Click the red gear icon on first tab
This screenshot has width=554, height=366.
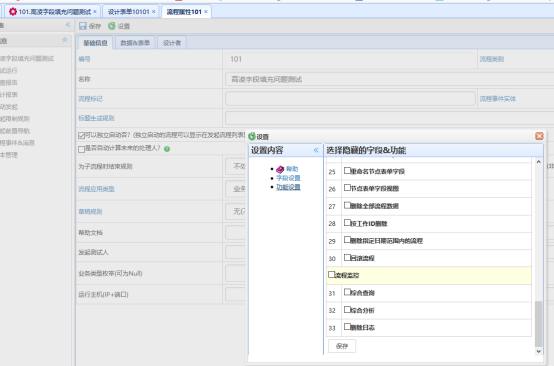tap(13, 12)
